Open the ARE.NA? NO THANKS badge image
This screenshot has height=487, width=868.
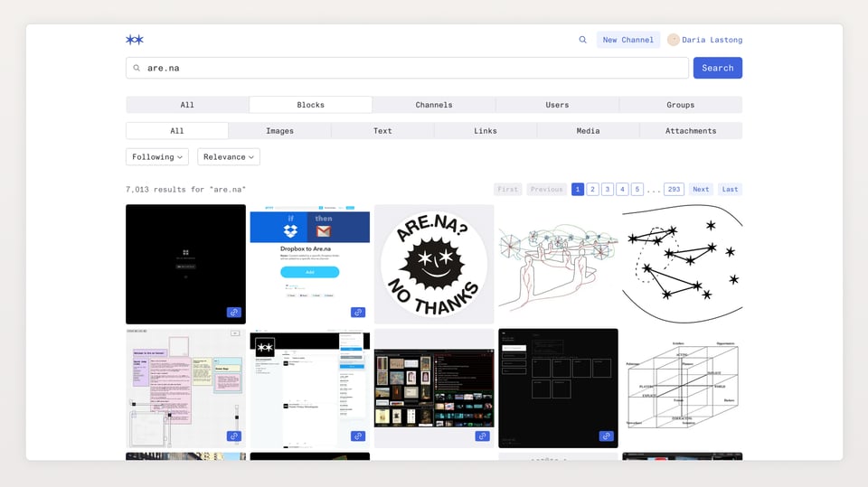[434, 264]
